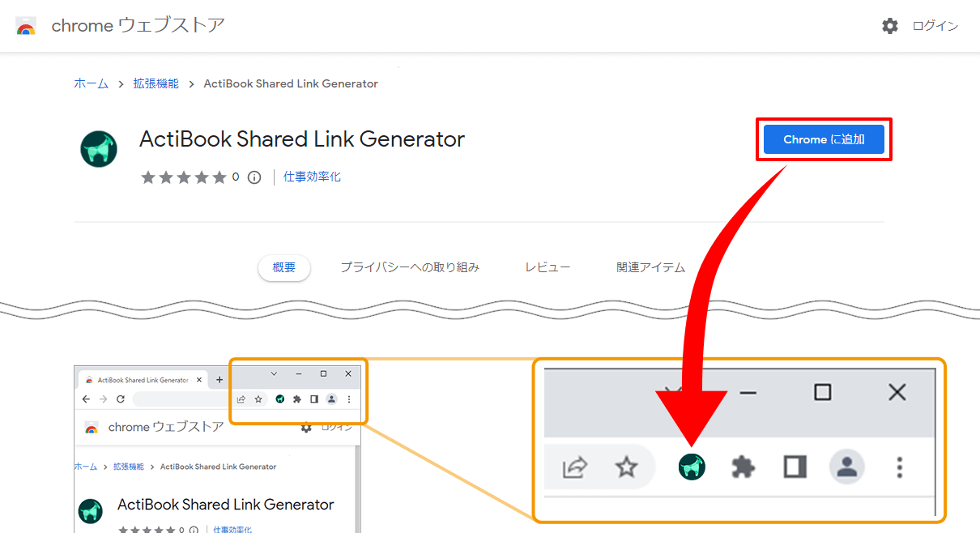Click the forward arrow in the small browser
980x533 pixels.
point(103,399)
